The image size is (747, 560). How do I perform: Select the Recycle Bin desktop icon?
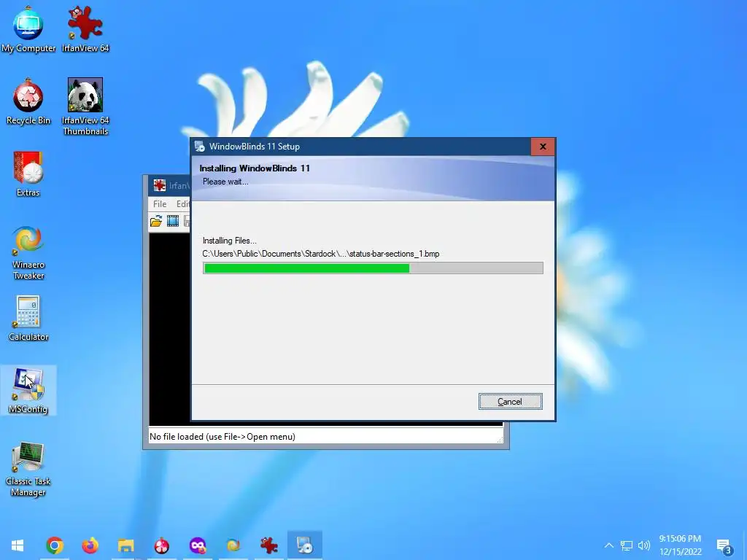pos(28,102)
